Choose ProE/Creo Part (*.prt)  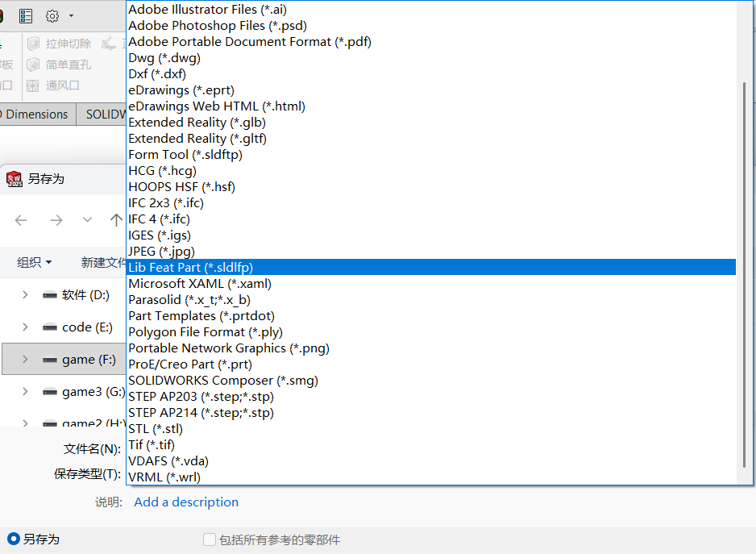click(x=430, y=364)
